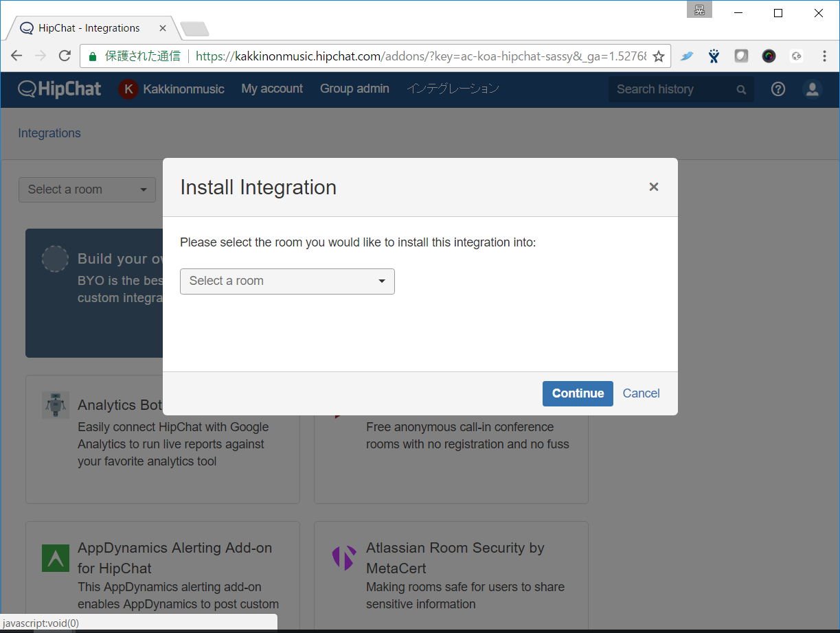
Task: Click the Atlassian figure extension icon
Action: pos(714,56)
